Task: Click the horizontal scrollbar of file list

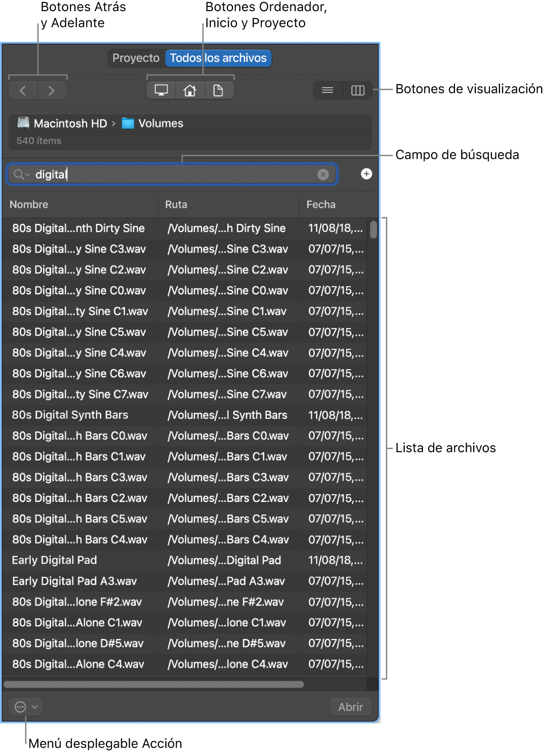Action: pyautogui.click(x=153, y=684)
